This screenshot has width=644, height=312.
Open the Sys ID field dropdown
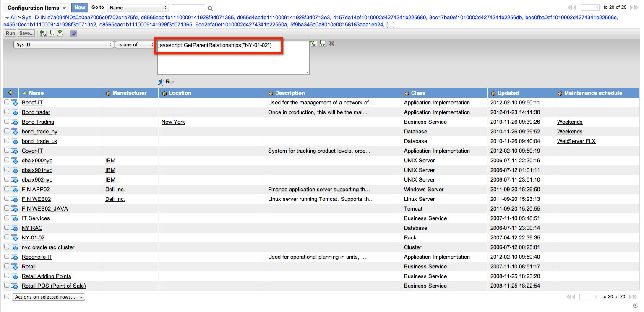[63, 44]
